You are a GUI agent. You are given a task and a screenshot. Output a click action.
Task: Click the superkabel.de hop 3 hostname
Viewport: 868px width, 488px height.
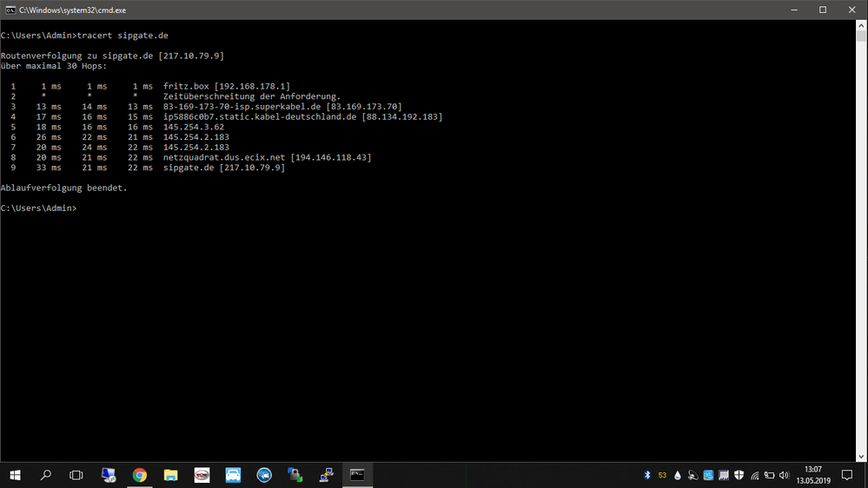click(x=242, y=107)
